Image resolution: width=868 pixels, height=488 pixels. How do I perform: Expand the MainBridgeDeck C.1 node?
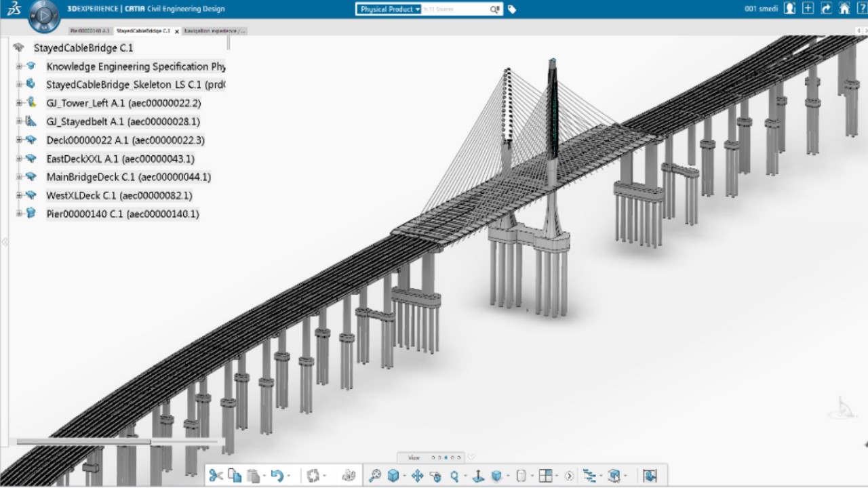click(20, 177)
